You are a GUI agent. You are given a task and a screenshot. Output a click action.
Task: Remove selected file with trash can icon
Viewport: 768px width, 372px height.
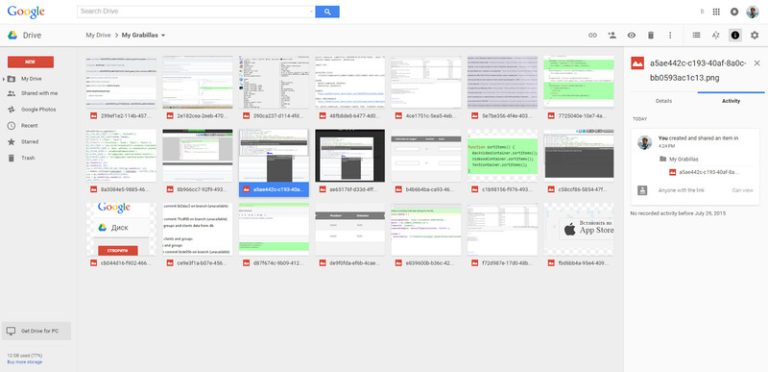pos(650,35)
